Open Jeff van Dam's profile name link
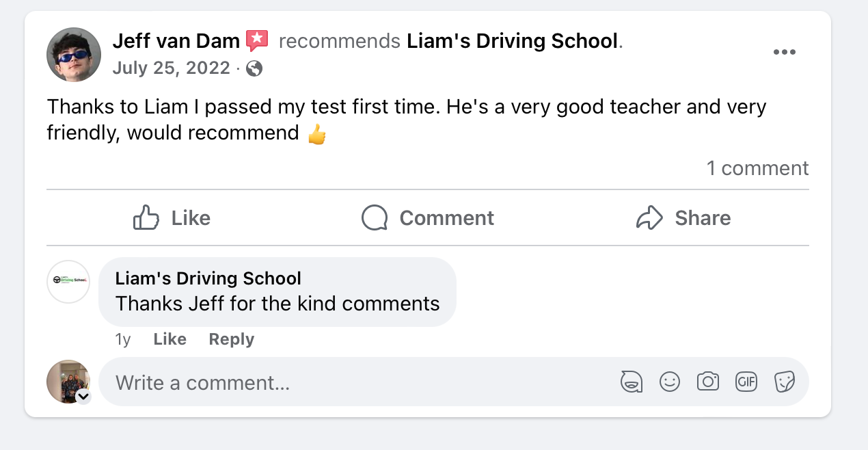Image resolution: width=868 pixels, height=450 pixels. pos(176,41)
